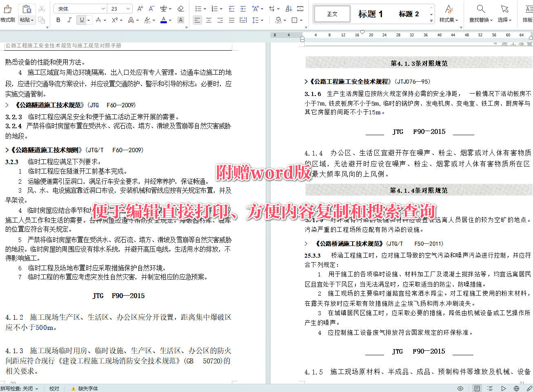The image size is (533, 392).
Task: Click the increase font size icon
Action: [139, 8]
